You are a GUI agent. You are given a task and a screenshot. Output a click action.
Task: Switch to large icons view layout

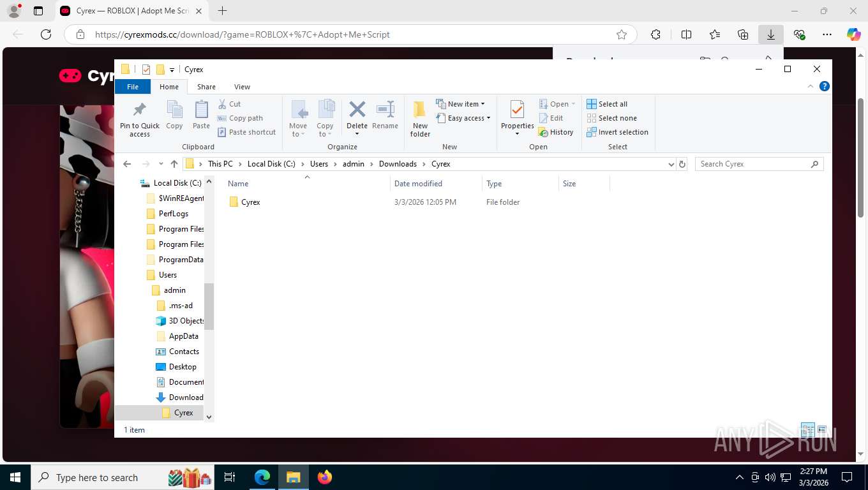point(822,429)
